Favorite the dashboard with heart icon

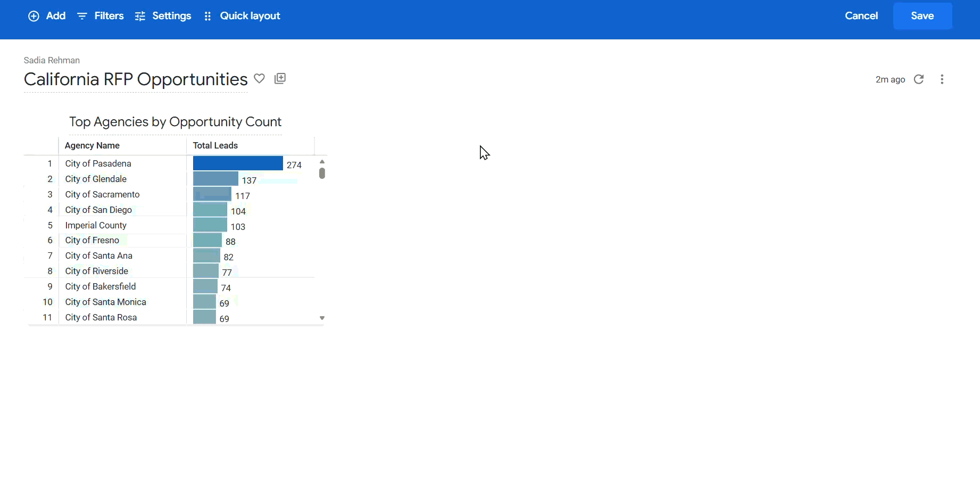(260, 79)
